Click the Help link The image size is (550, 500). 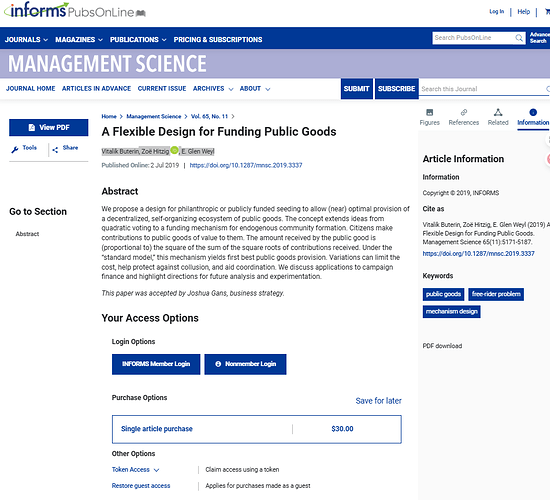pyautogui.click(x=523, y=12)
